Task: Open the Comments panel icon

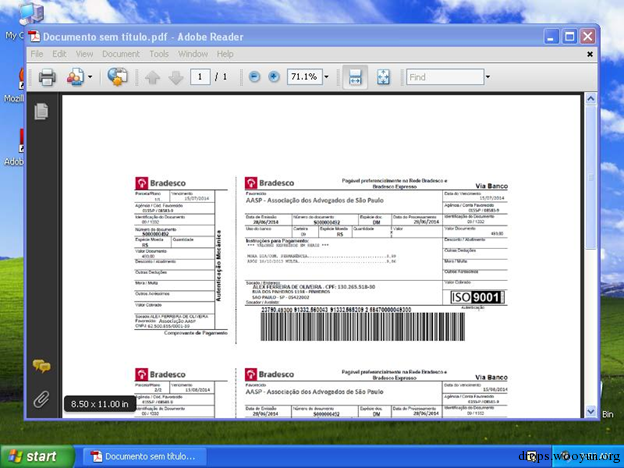Action: [41, 366]
